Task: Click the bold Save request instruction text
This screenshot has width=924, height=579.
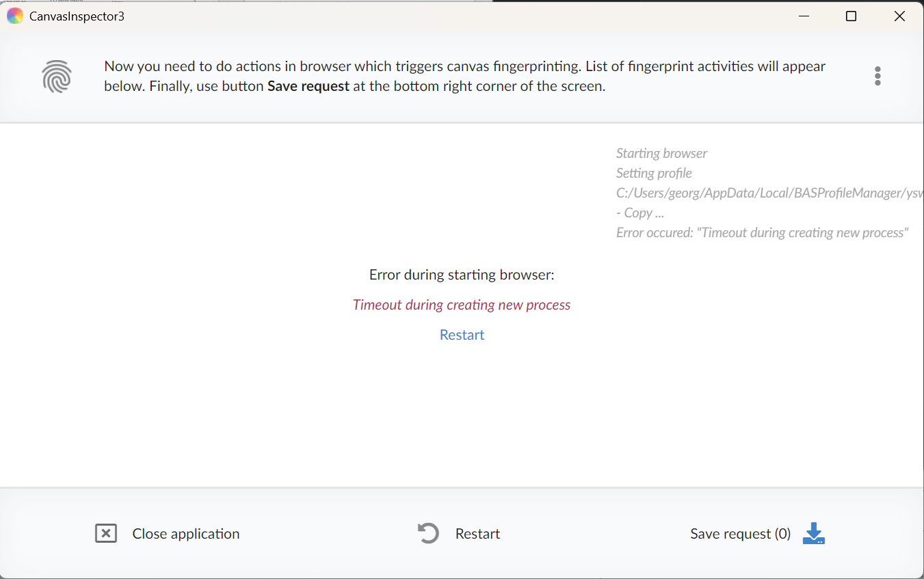Action: point(308,86)
